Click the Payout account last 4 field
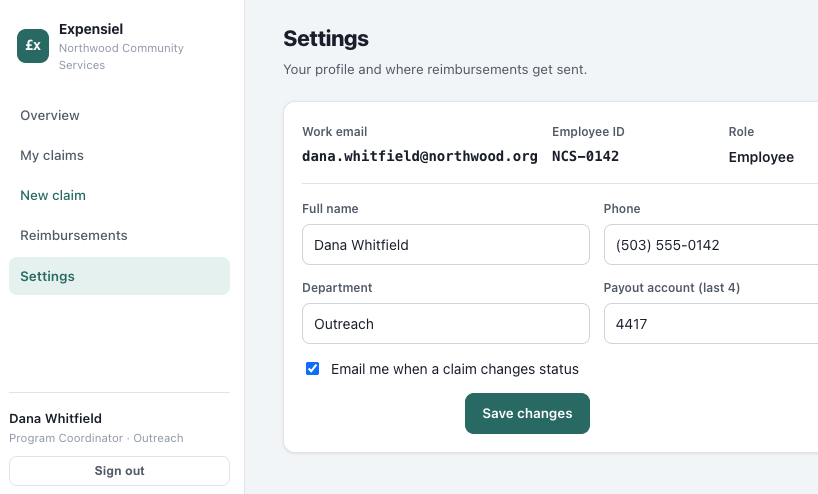The image size is (818, 494). (711, 323)
